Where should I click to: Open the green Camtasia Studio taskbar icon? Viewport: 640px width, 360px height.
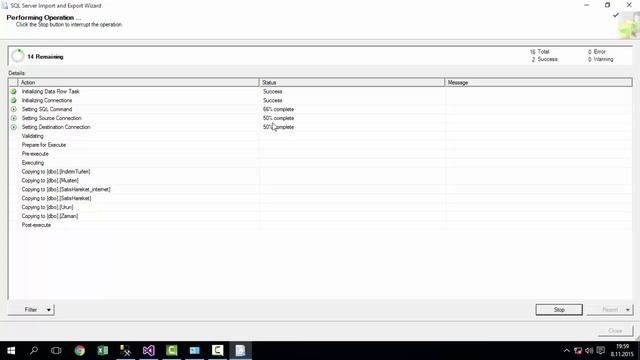click(x=171, y=350)
